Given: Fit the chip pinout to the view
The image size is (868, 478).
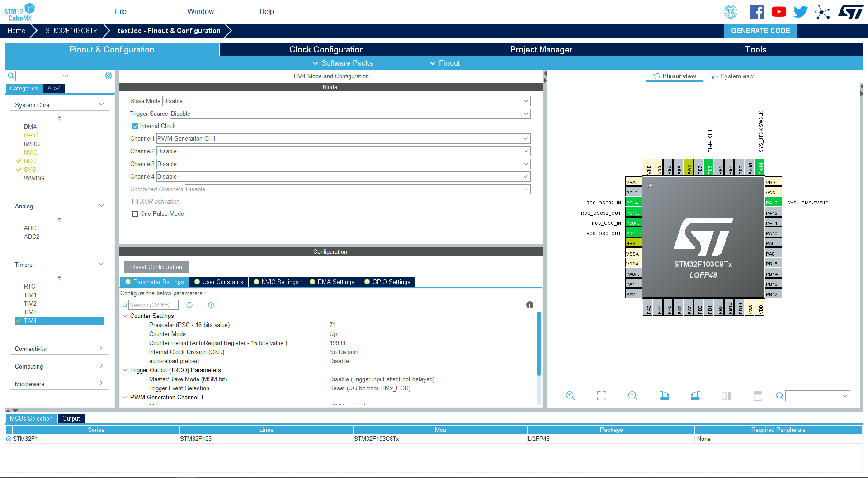Looking at the screenshot, I should (602, 396).
